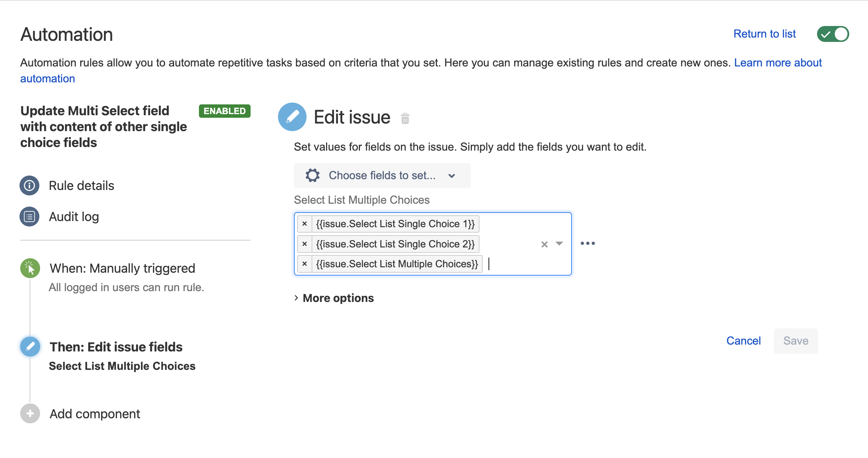Open the multi-select field dropdown arrow

click(559, 244)
